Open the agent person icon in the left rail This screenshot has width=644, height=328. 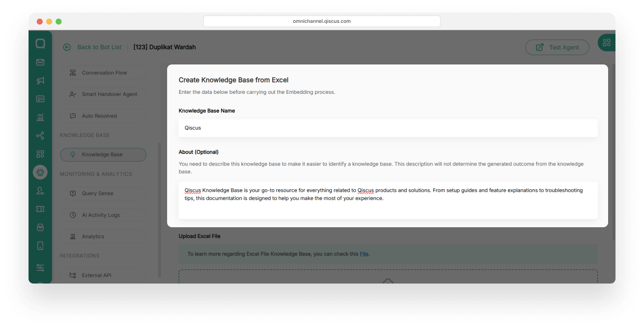click(40, 191)
